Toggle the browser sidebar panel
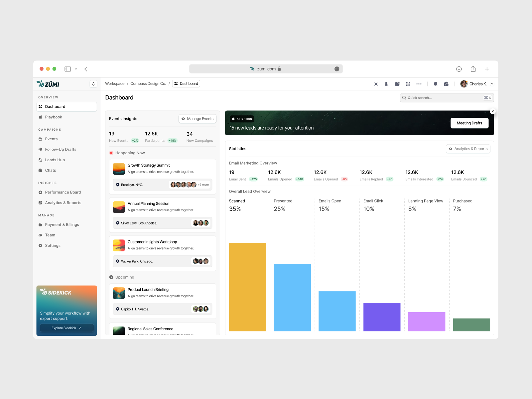The image size is (532, 399). tap(68, 69)
